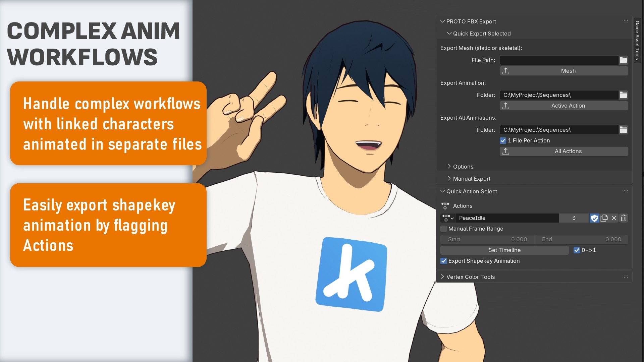
Task: Unlink PeaceIdle action with the X icon
Action: 614,218
